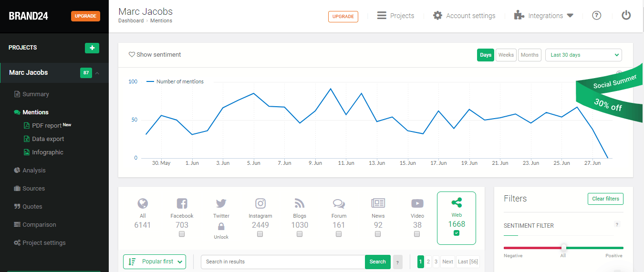The height and width of the screenshot is (272, 644).
Task: Click the search help question mark
Action: [398, 262]
